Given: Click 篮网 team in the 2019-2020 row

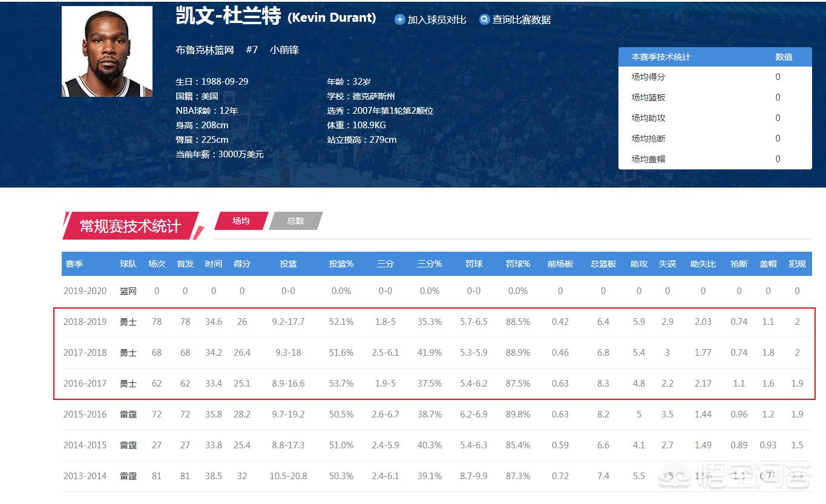Looking at the screenshot, I should tap(128, 291).
